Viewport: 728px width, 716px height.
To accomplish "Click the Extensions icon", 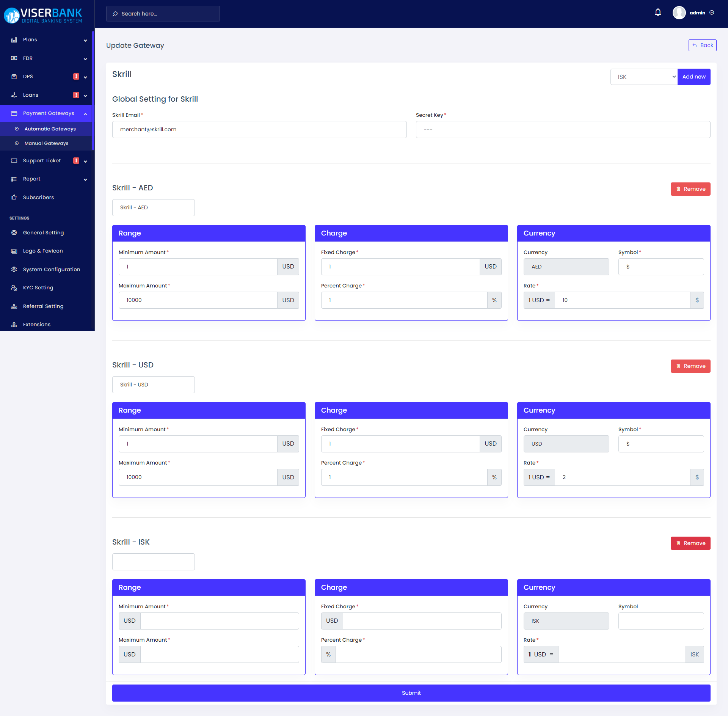I will point(14,325).
